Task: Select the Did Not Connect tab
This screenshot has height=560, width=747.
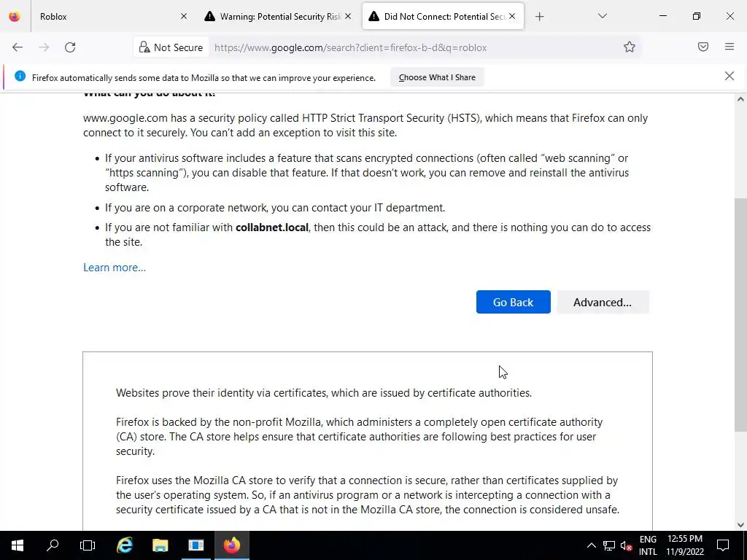Action: 443,16
